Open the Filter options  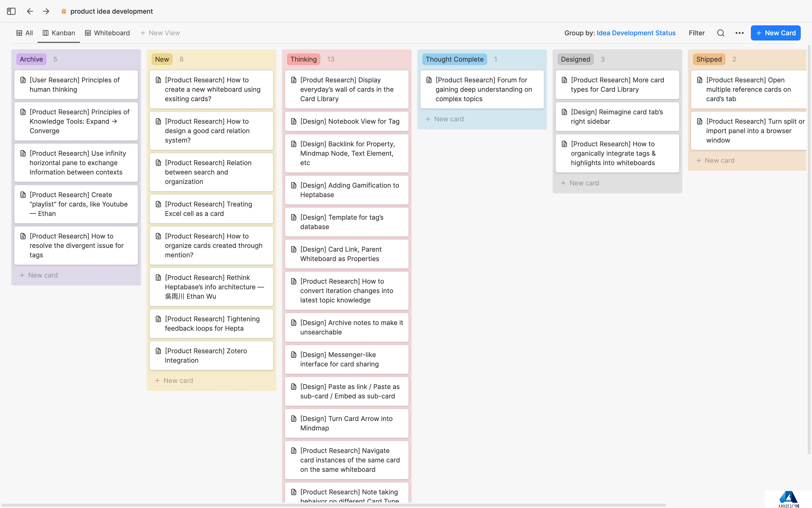[697, 33]
